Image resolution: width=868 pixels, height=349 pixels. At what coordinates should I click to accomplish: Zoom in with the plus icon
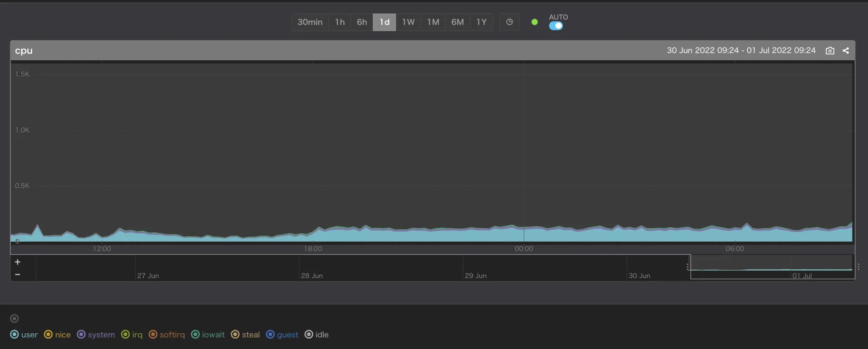tap(18, 262)
